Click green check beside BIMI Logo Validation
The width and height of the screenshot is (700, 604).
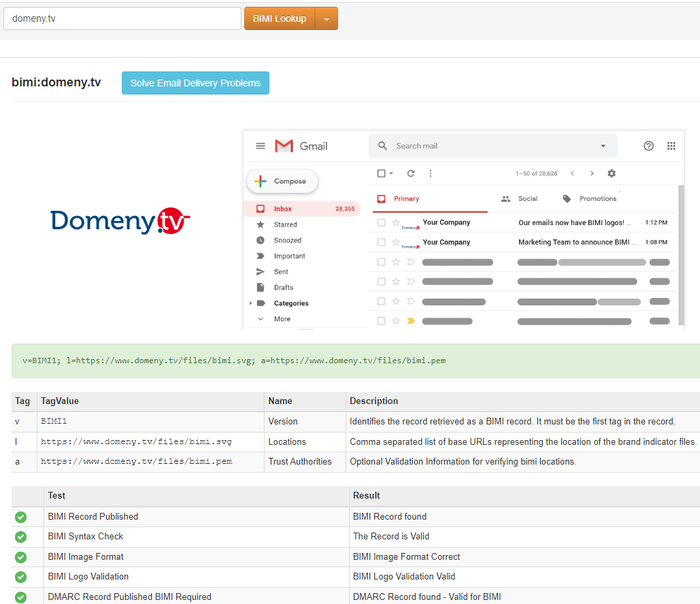click(x=20, y=577)
